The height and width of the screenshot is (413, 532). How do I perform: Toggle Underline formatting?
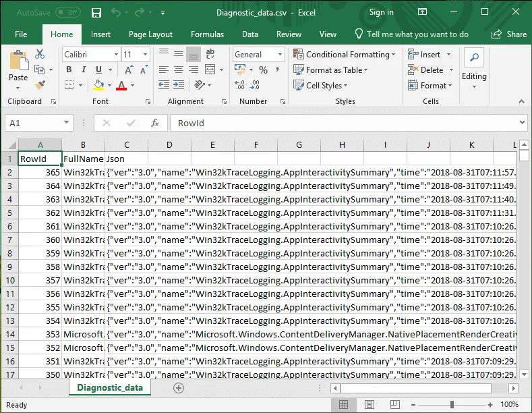[98, 70]
